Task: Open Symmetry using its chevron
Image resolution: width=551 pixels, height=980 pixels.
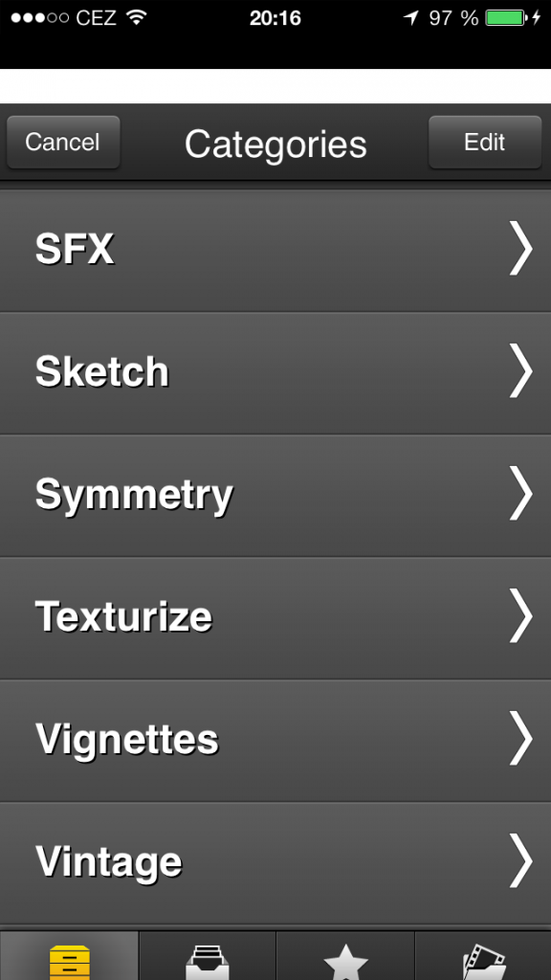Action: pyautogui.click(x=519, y=493)
